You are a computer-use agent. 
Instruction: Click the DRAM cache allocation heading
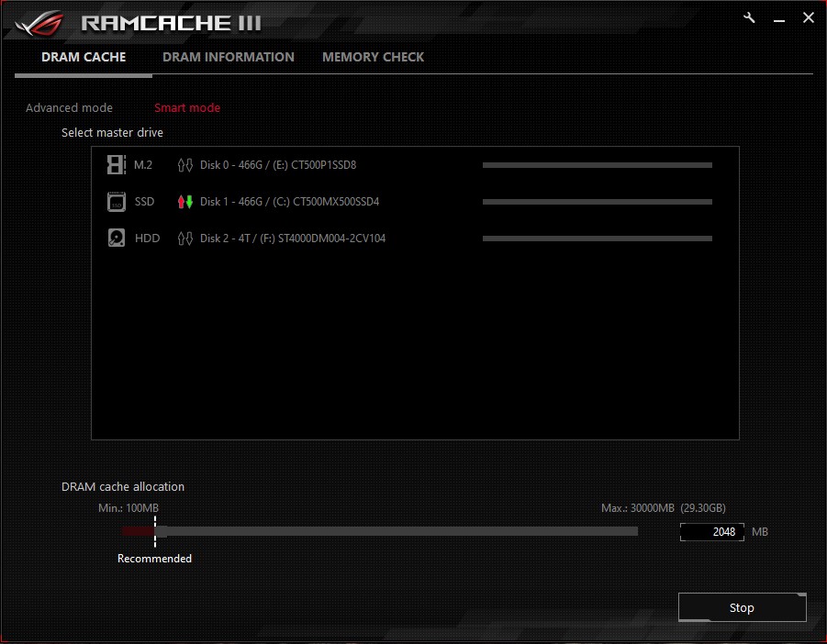(x=123, y=486)
